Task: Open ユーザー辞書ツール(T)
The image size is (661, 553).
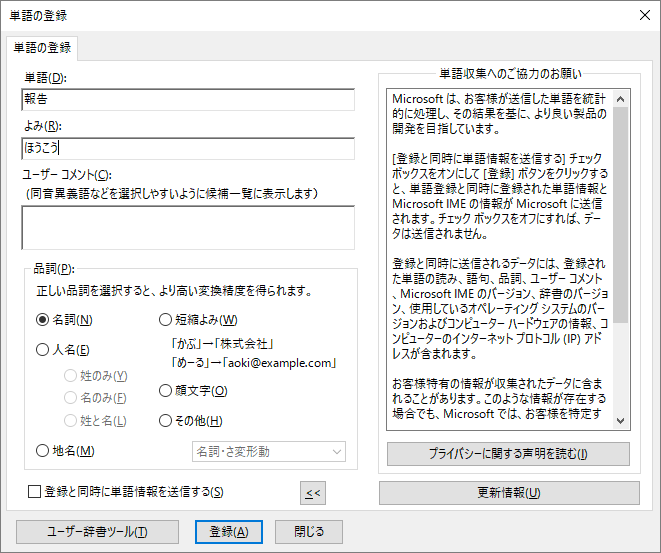Action: [x=97, y=532]
